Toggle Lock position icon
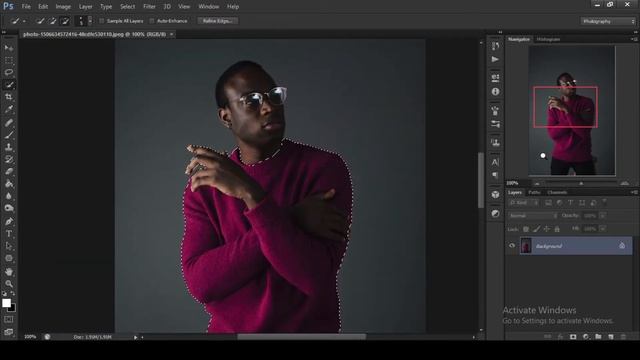Screen dimensions: 640x360 [x=546, y=229]
